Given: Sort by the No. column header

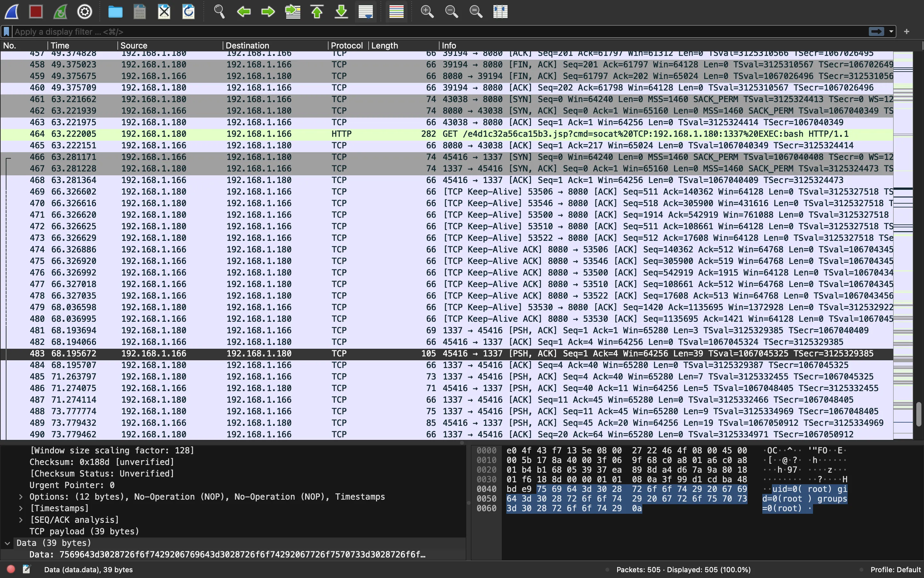Looking at the screenshot, I should click(24, 46).
